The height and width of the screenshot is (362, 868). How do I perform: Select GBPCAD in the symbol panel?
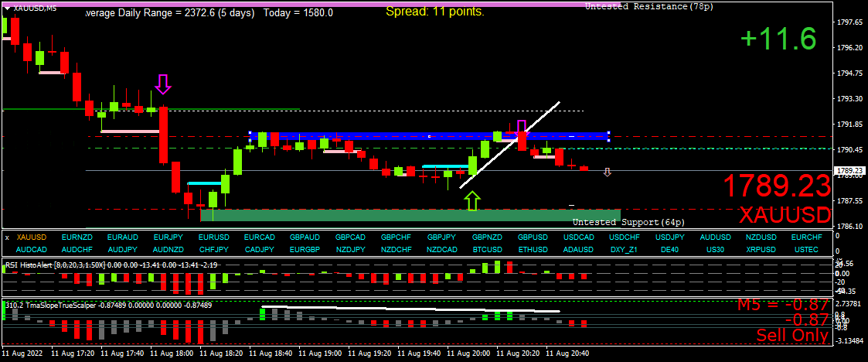[350, 237]
